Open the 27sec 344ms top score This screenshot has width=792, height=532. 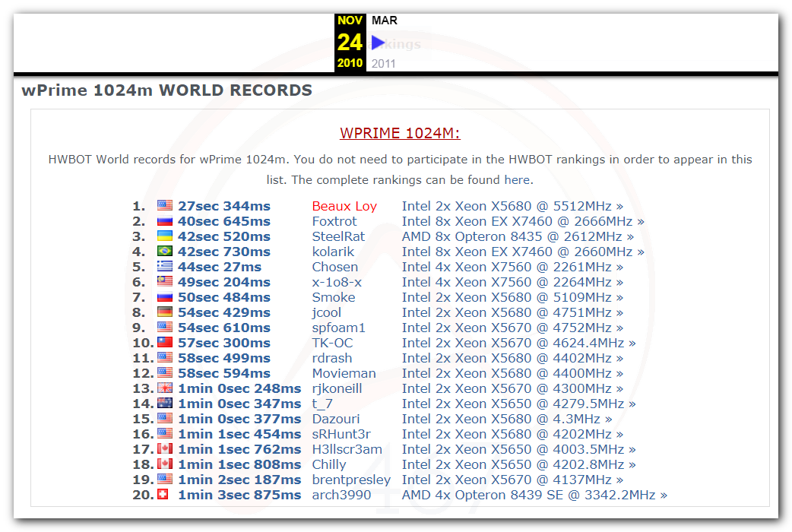223,206
